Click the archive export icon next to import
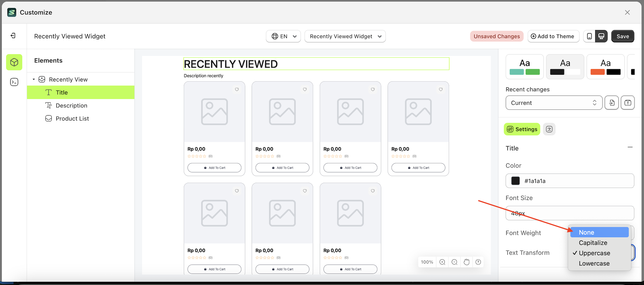This screenshot has width=644, height=285. (628, 103)
